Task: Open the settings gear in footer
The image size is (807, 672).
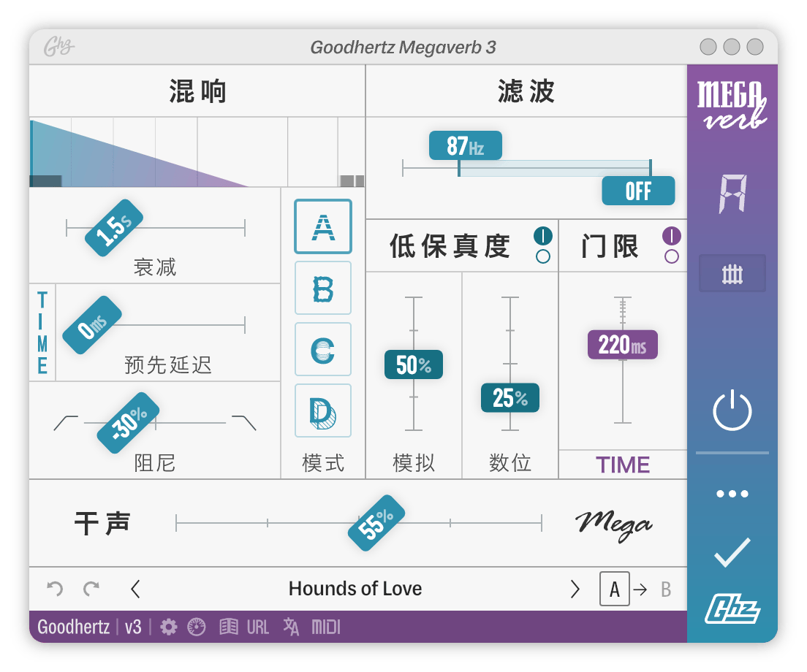Action: [168, 627]
